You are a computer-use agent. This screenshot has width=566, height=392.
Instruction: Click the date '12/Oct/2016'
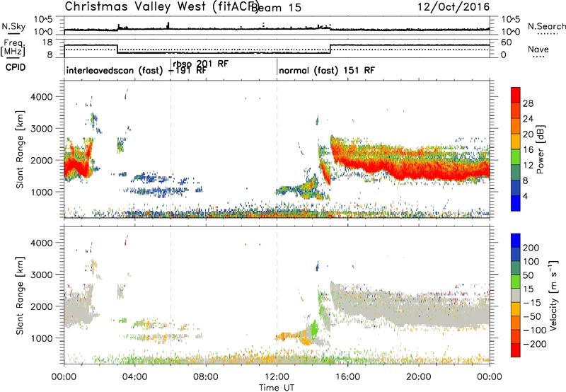click(454, 7)
